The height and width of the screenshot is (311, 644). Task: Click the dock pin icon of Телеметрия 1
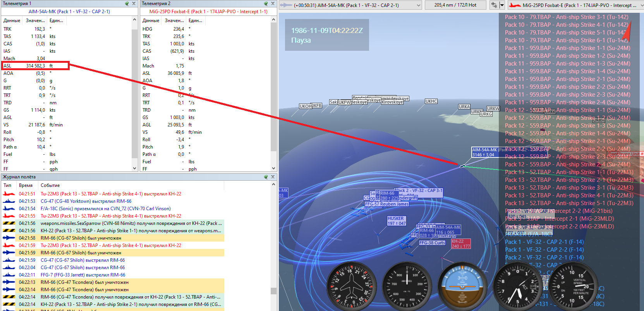127,3
